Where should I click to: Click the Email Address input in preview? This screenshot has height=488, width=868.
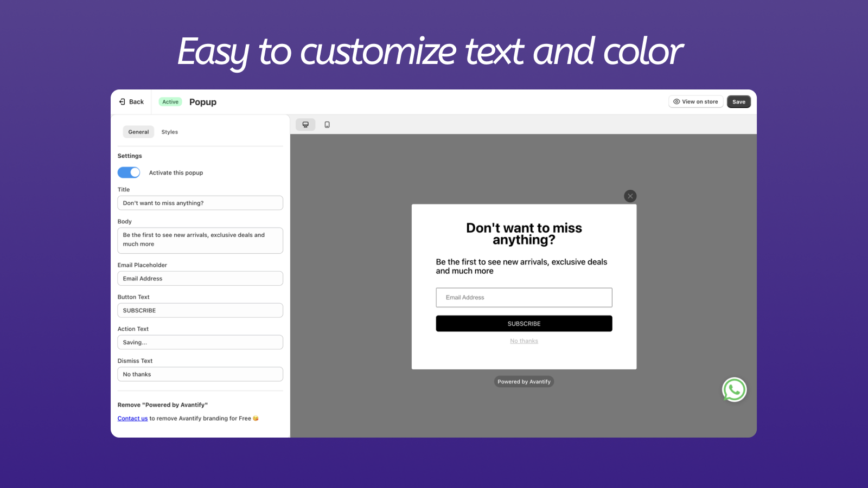[x=524, y=298]
